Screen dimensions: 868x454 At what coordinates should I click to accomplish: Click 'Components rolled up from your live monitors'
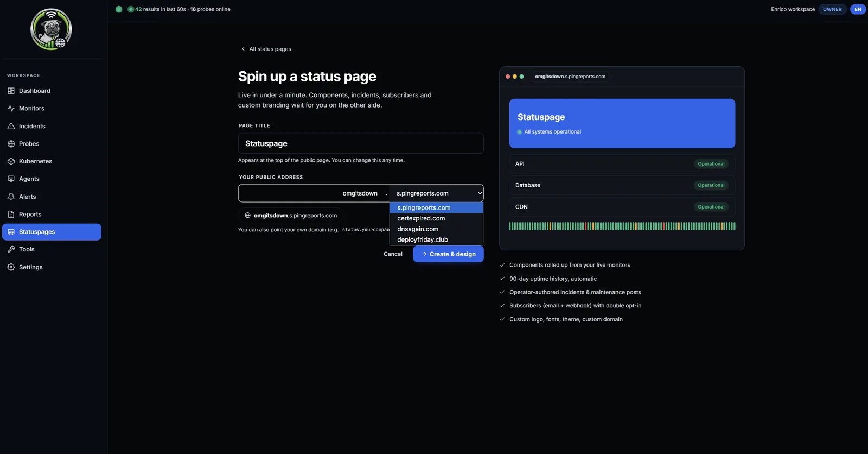tap(570, 265)
